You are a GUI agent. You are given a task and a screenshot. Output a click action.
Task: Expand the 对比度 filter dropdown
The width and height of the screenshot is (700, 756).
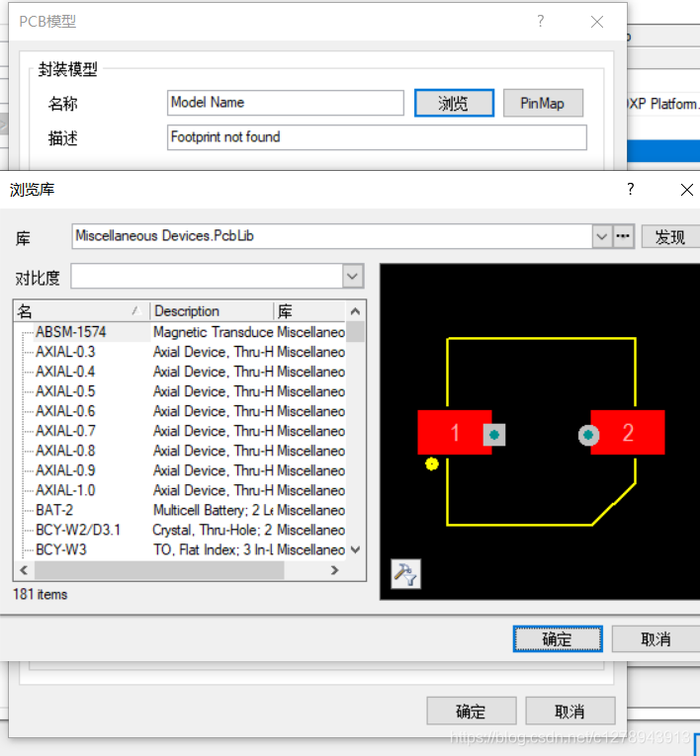point(353,276)
